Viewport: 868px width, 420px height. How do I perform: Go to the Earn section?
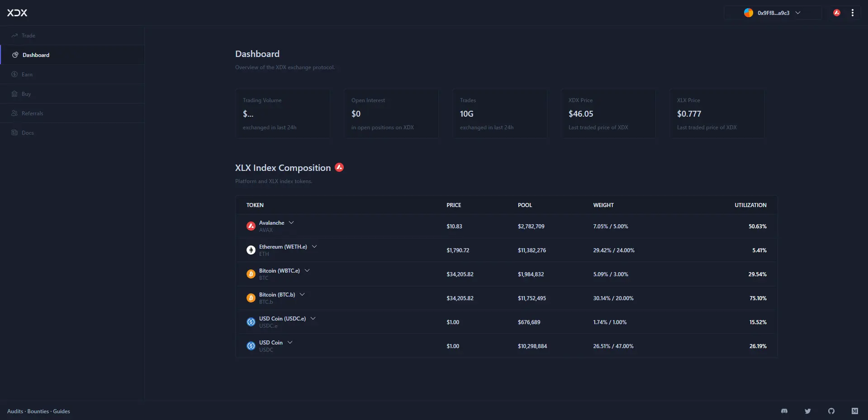[72, 74]
